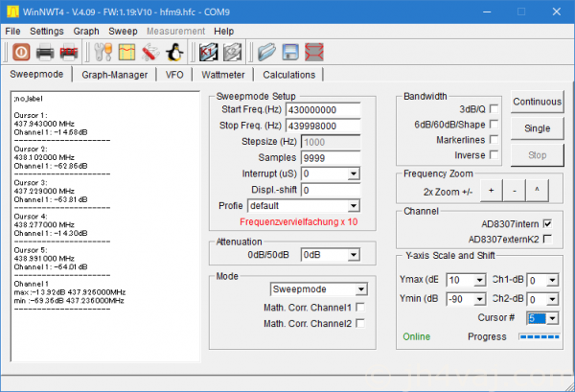Open the Sweep menu
575x392 pixels.
click(x=123, y=32)
